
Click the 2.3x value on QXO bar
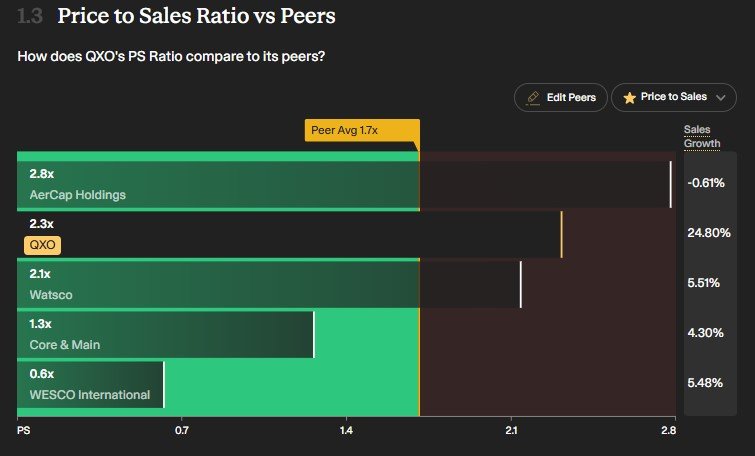point(41,224)
